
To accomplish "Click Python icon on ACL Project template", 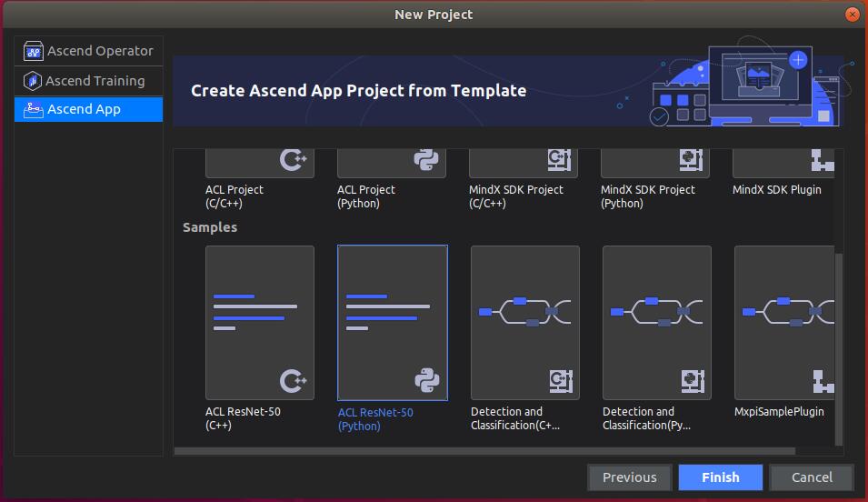I will tap(426, 159).
